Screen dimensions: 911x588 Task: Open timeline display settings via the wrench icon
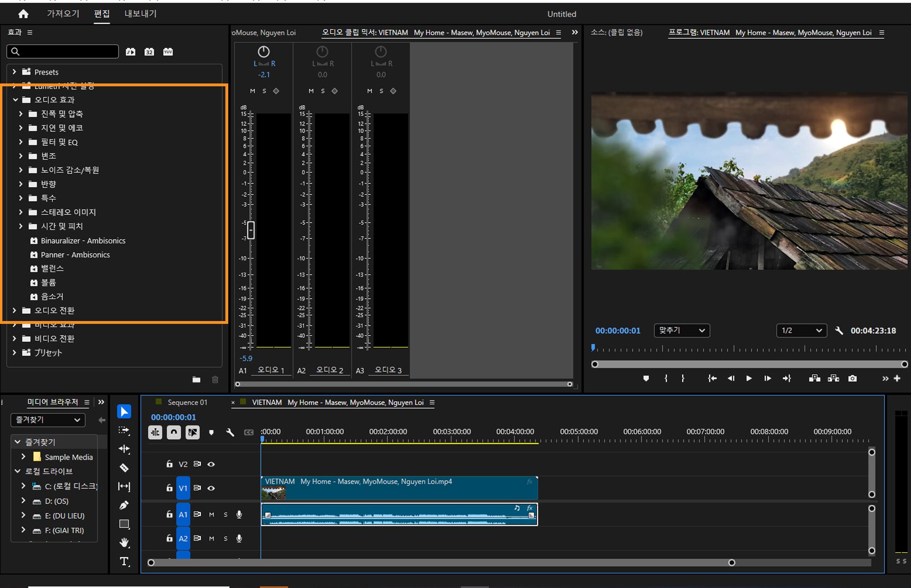click(x=230, y=432)
